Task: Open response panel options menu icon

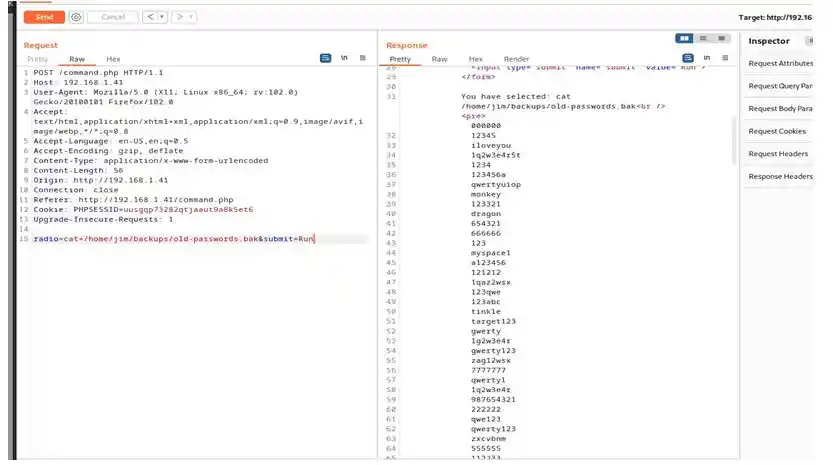Action: point(724,58)
